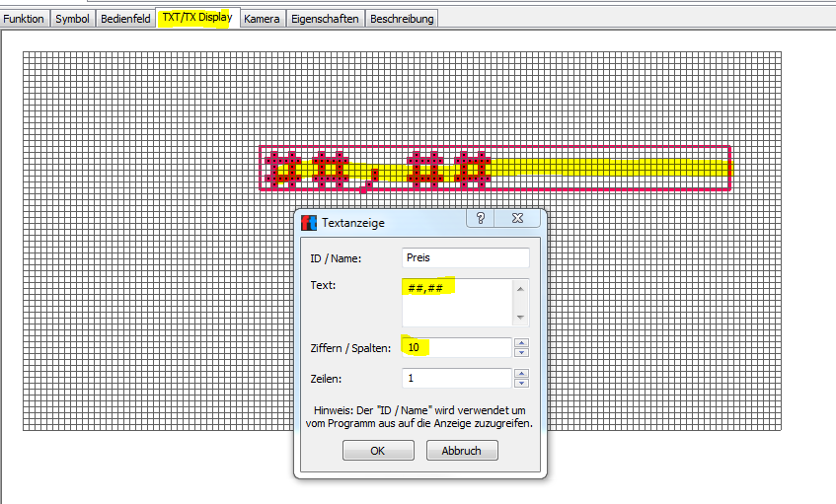Click into the Text box with ##,##
Screen dimensions: 836x504
(457, 302)
